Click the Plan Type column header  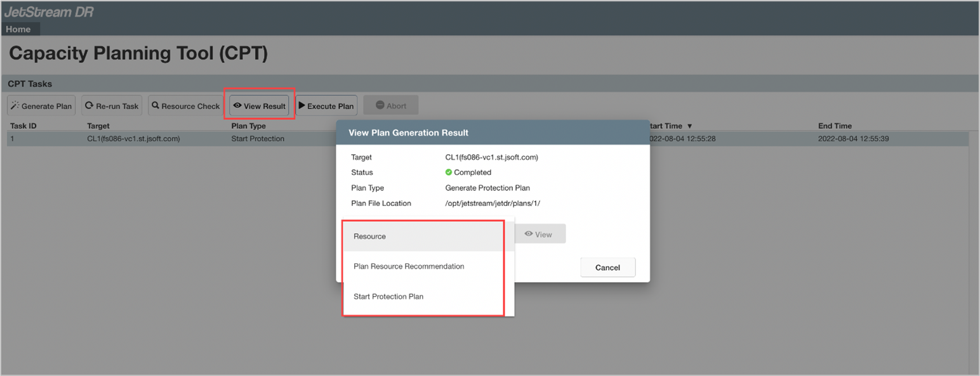pyautogui.click(x=248, y=126)
